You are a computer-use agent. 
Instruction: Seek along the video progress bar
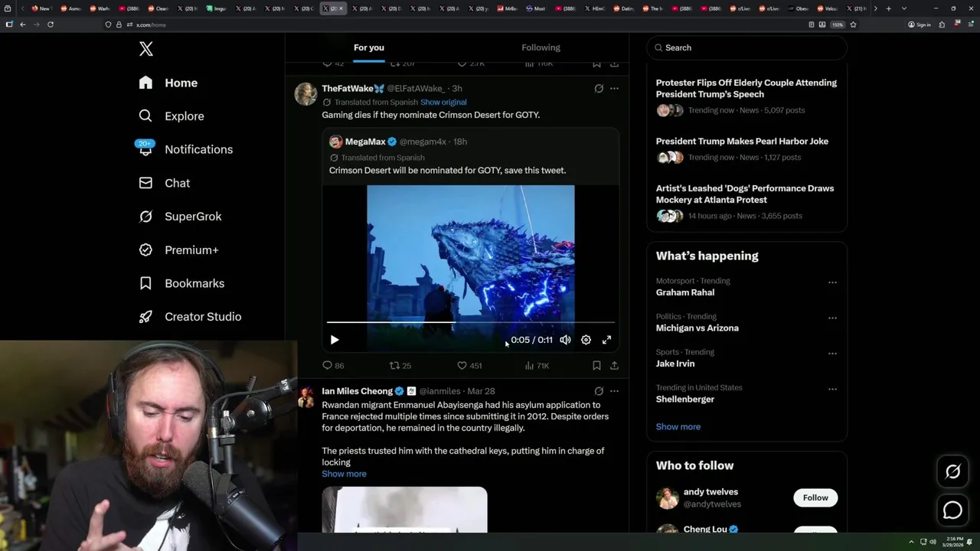coord(470,323)
